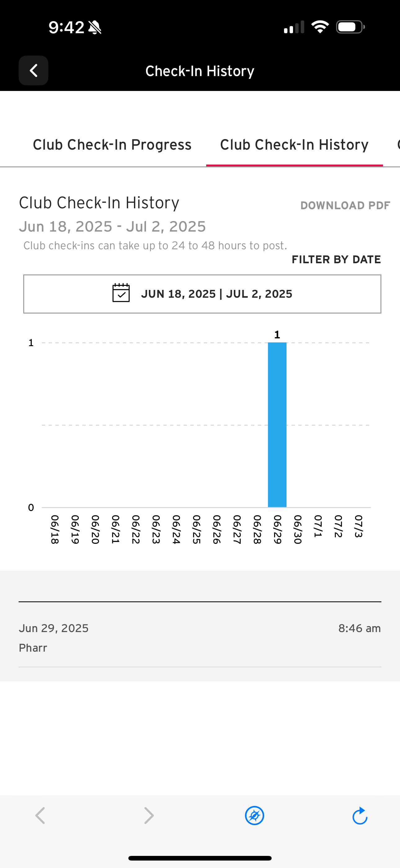The height and width of the screenshot is (868, 400).
Task: Click the calendar icon in date filter
Action: pyautogui.click(x=121, y=293)
